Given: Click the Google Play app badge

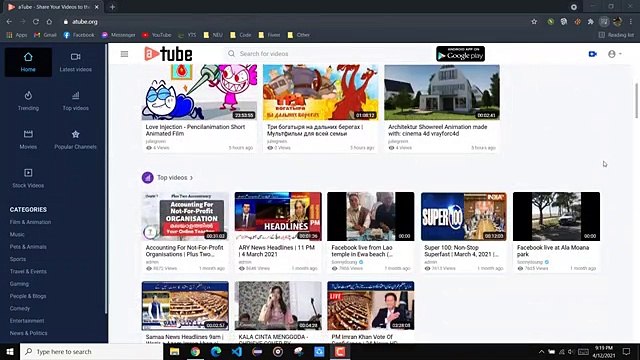Looking at the screenshot, I should click(x=460, y=54).
